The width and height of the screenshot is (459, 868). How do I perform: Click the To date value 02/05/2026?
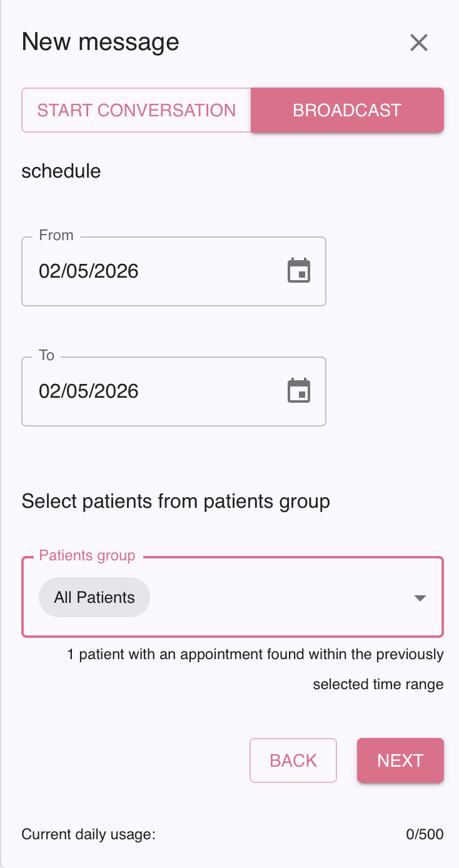tap(89, 391)
